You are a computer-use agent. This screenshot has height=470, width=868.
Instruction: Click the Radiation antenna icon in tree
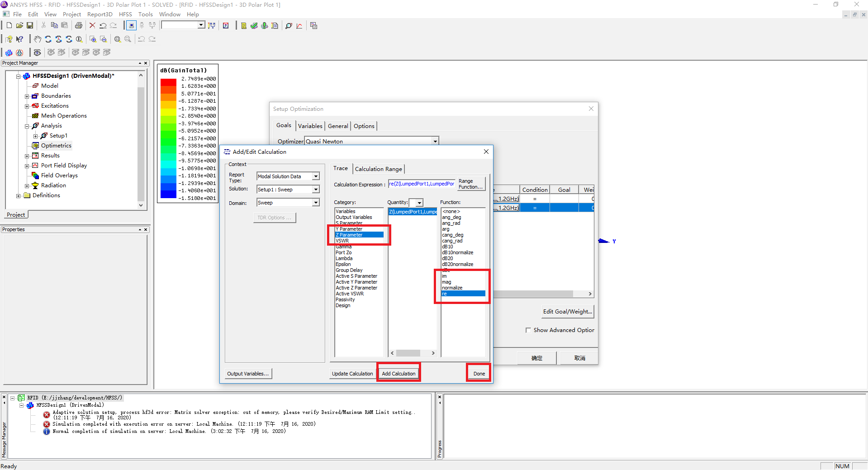point(35,185)
